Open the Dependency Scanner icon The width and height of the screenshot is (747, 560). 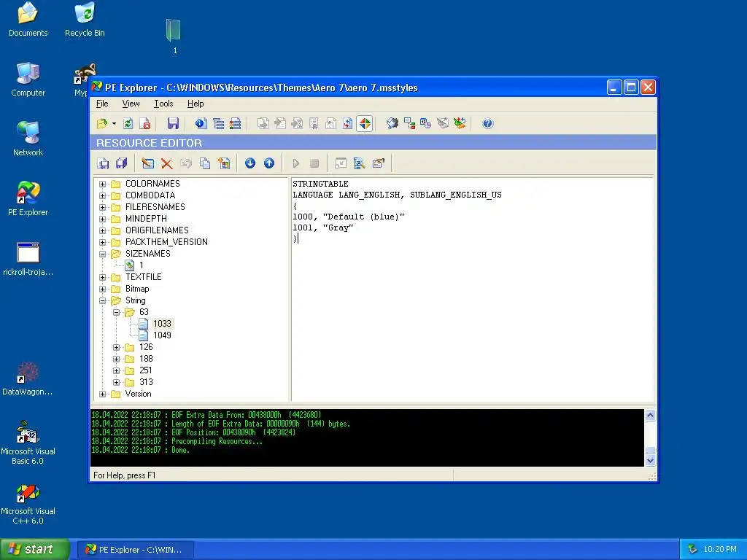pos(409,124)
